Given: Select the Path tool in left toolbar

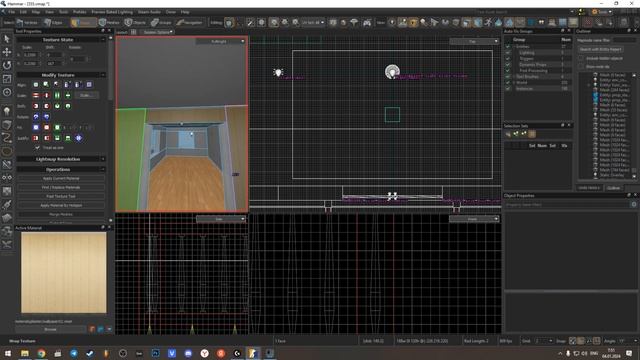Looking at the screenshot, I should tap(7, 138).
